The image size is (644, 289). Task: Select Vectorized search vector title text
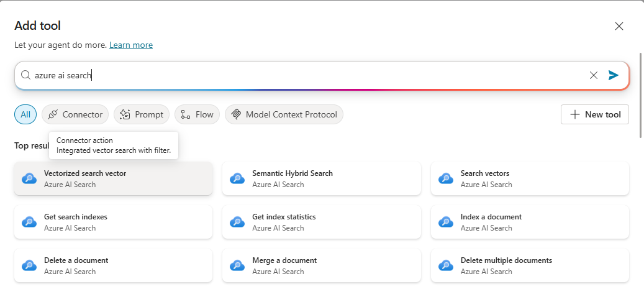tap(85, 173)
